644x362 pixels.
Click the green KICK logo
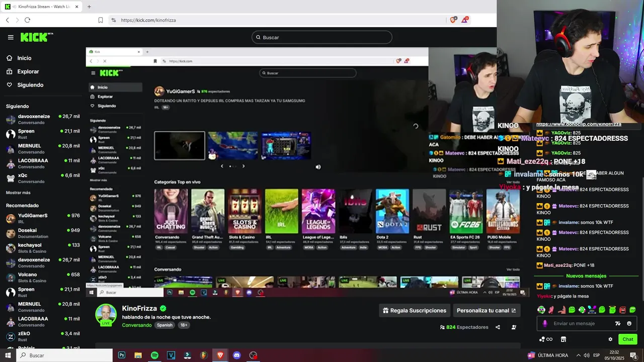[36, 37]
